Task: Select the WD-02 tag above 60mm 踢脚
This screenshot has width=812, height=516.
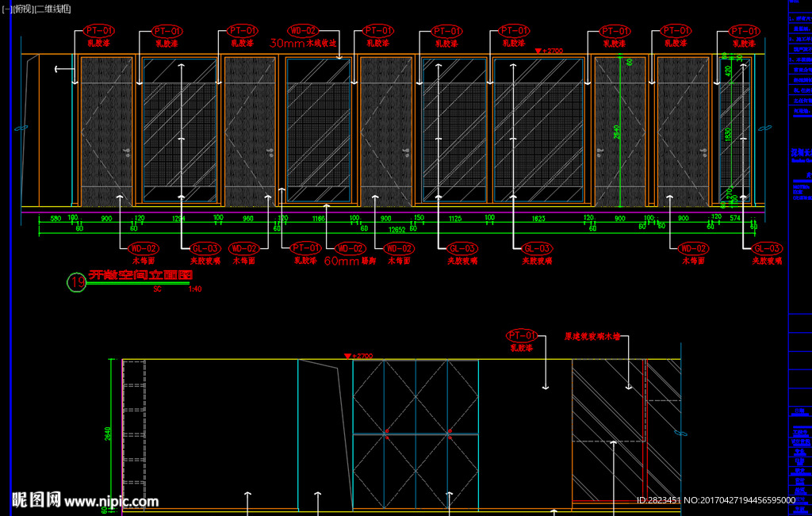Action: point(350,248)
